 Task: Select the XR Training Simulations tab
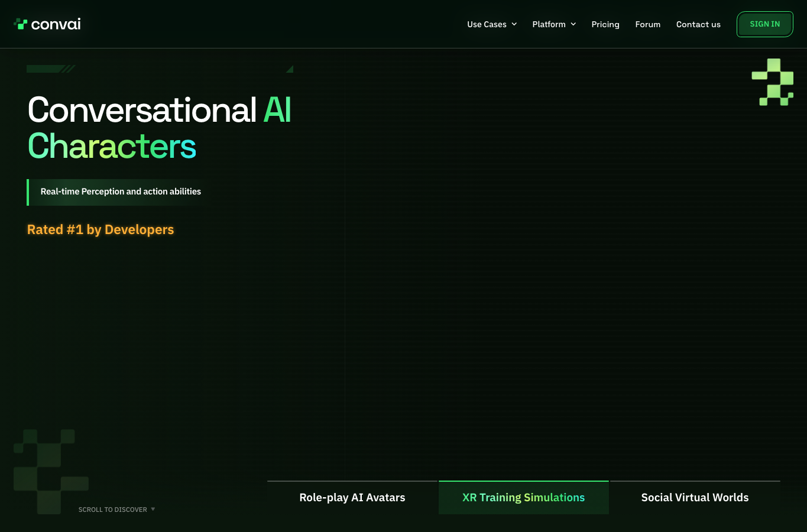click(x=524, y=498)
